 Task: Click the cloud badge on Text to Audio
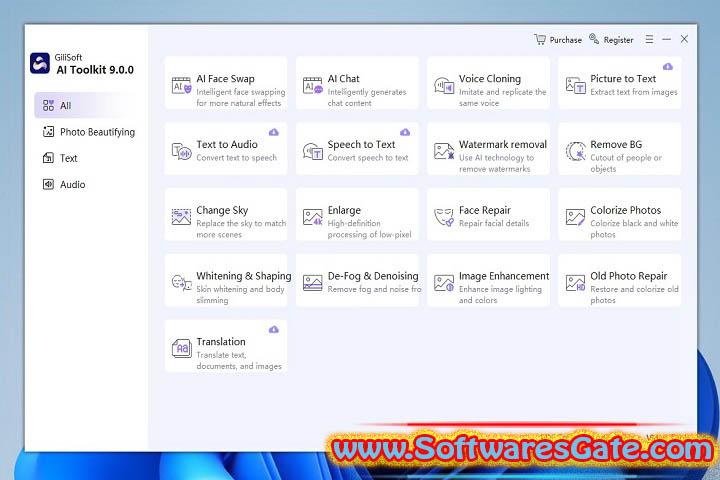[x=274, y=132]
